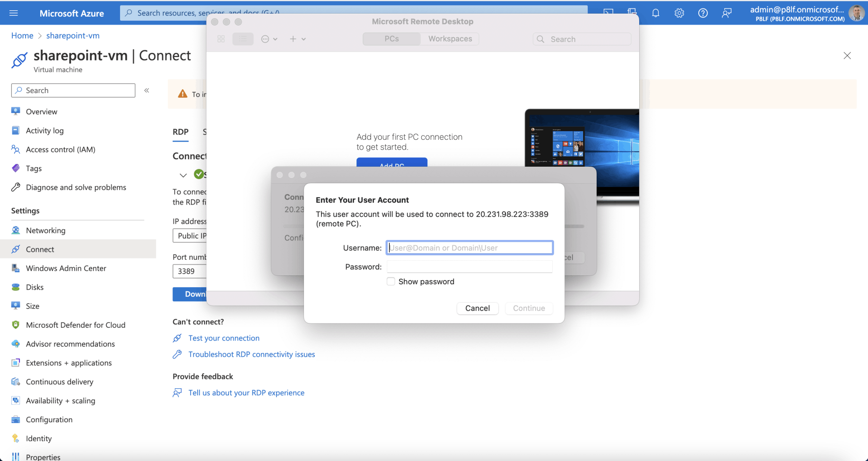The height and width of the screenshot is (461, 868).
Task: Close the Connect blade with X
Action: 847,56
